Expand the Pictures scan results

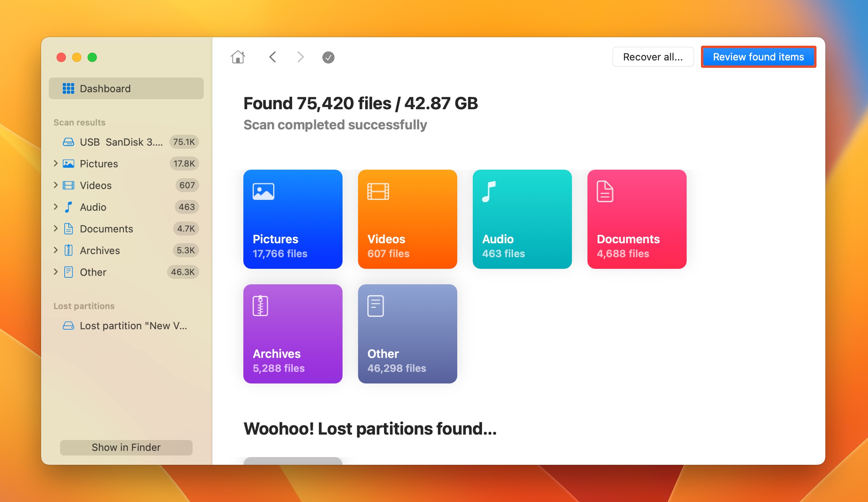tap(56, 163)
